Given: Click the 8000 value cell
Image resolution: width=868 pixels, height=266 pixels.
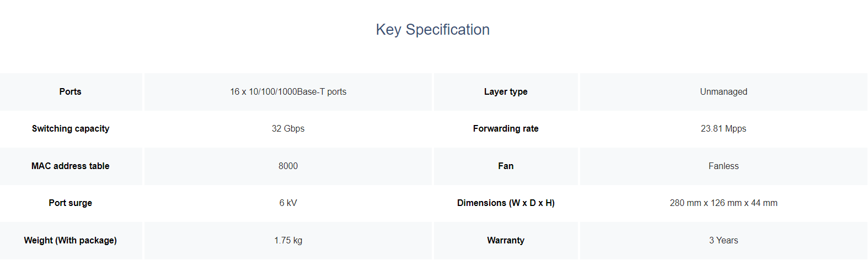Looking at the screenshot, I should click(288, 166).
